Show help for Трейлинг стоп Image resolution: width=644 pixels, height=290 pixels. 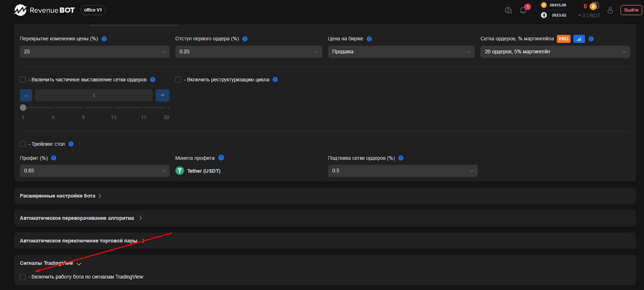(71, 144)
